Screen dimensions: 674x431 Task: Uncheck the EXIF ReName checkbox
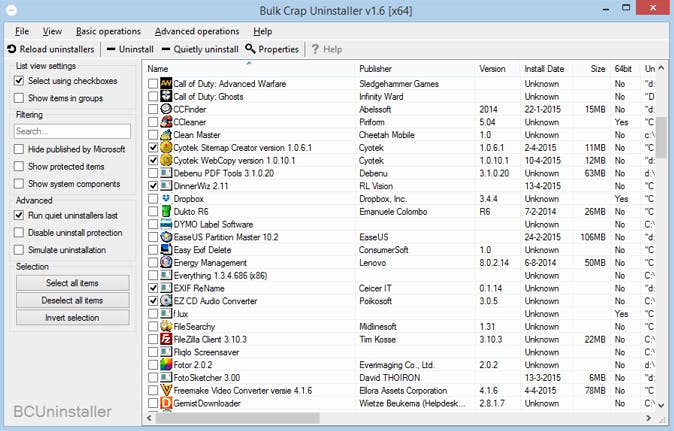pos(153,288)
